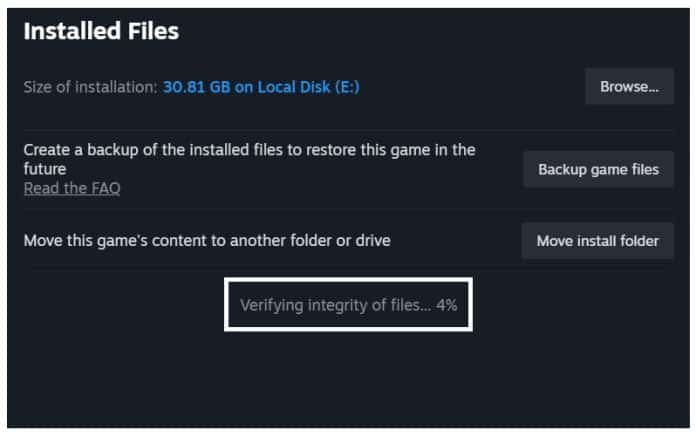Select the Local Disk (E:) drive name
The image size is (696, 437).
pyautogui.click(x=310, y=87)
